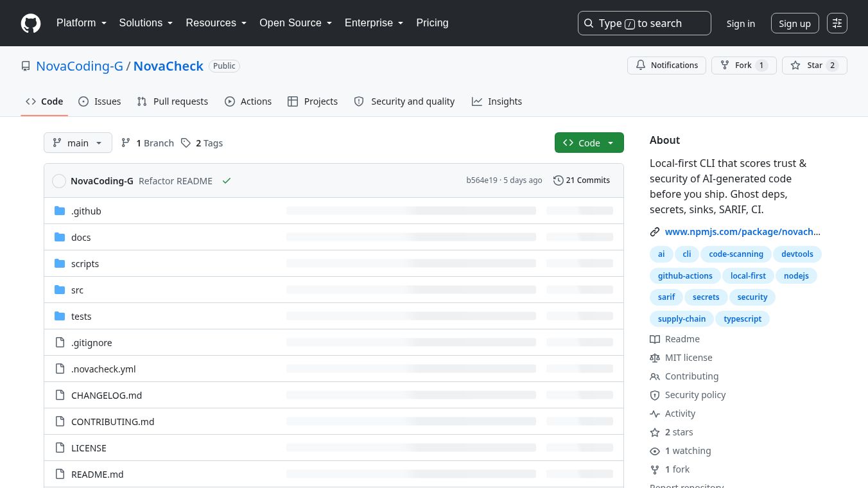Select the supply-chain topic tag

tap(682, 319)
